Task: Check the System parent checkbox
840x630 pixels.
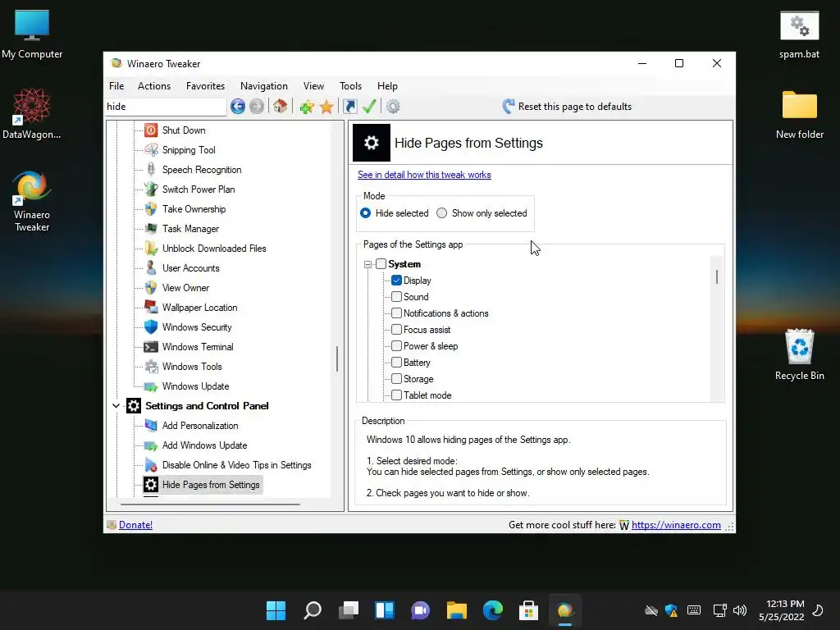Action: 381,263
